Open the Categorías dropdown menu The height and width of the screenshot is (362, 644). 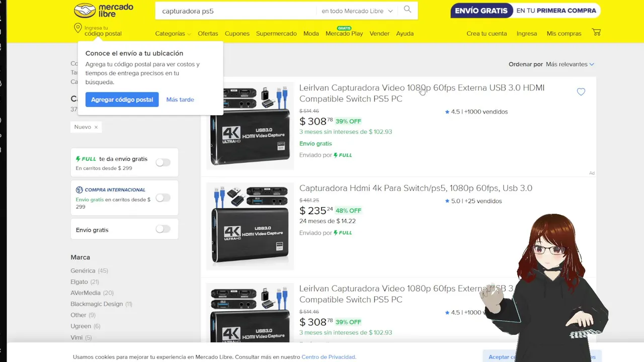pyautogui.click(x=173, y=33)
